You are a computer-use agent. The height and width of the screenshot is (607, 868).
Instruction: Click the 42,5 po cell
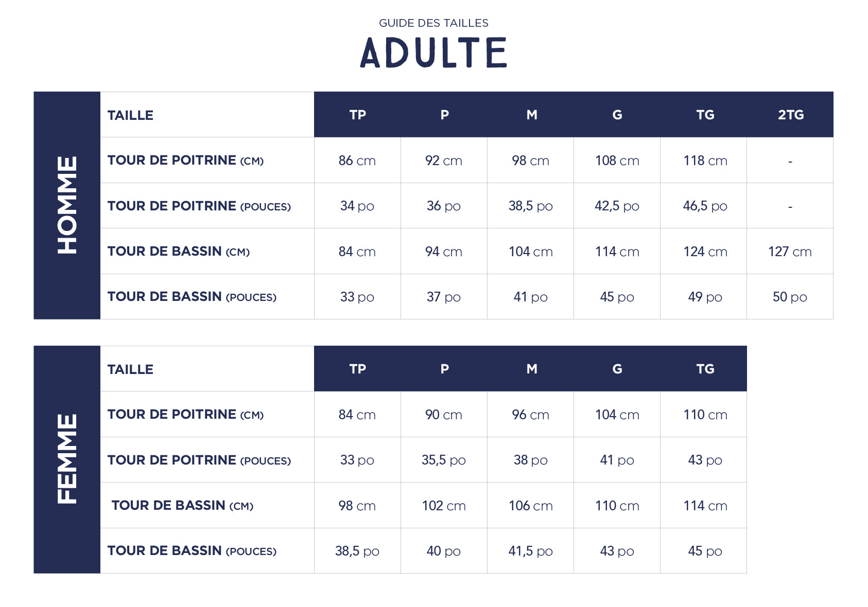pos(617,206)
